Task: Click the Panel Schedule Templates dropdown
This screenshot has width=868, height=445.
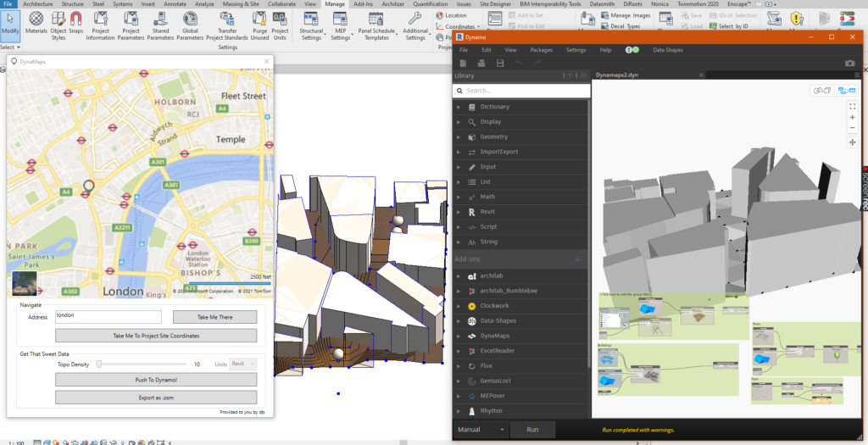Action: click(376, 26)
